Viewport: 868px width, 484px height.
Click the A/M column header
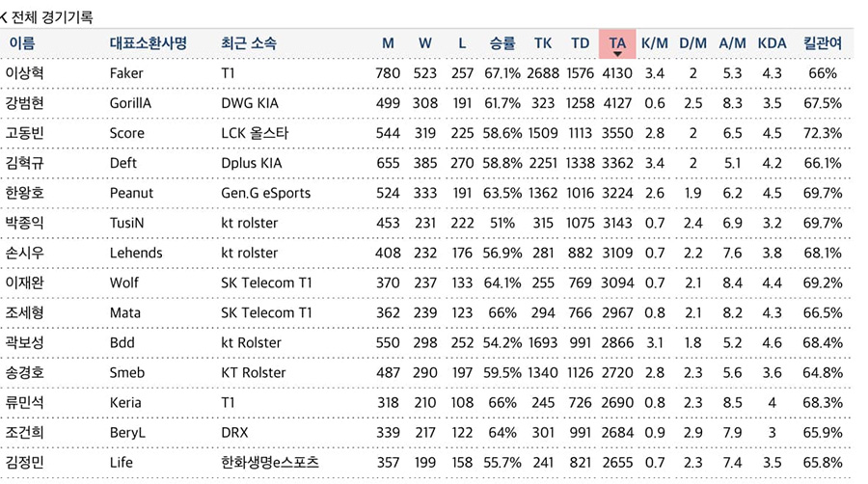pos(732,43)
